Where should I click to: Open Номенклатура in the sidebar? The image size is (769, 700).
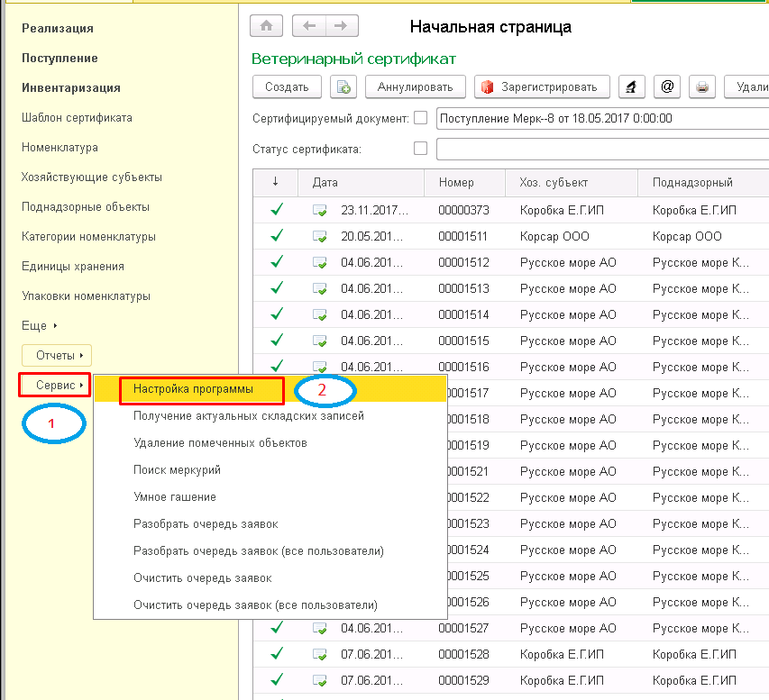pyautogui.click(x=60, y=148)
